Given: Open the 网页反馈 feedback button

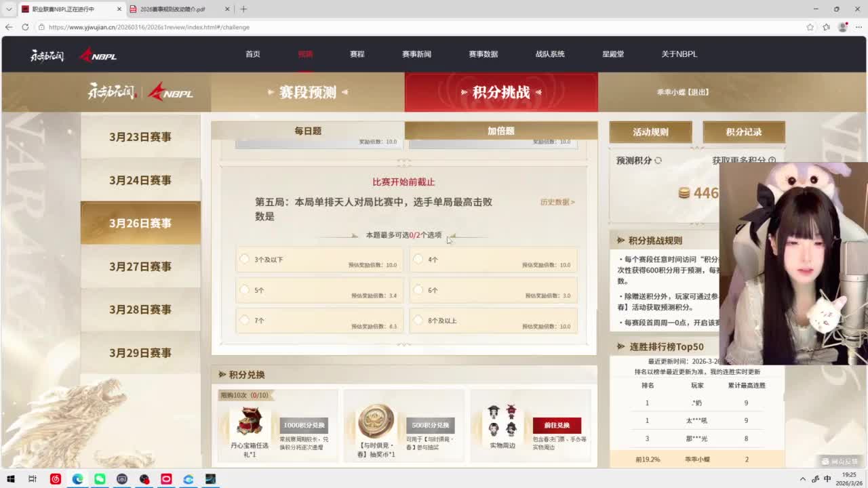Looking at the screenshot, I should [x=840, y=461].
